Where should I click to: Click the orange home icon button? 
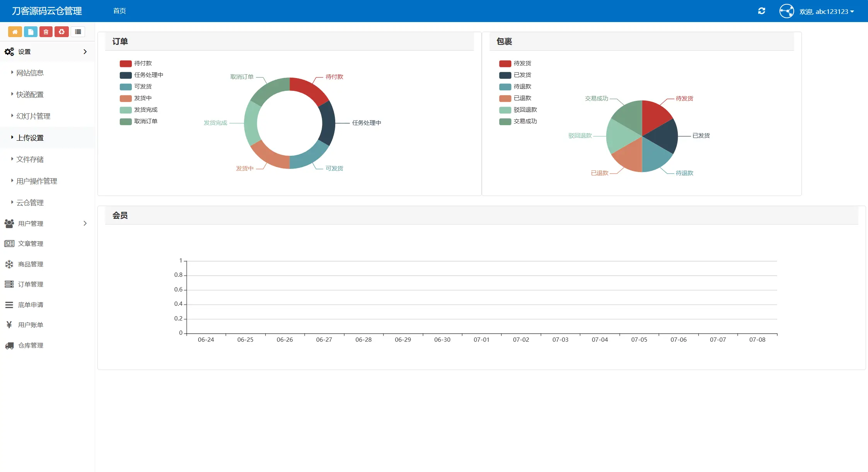tap(15, 32)
